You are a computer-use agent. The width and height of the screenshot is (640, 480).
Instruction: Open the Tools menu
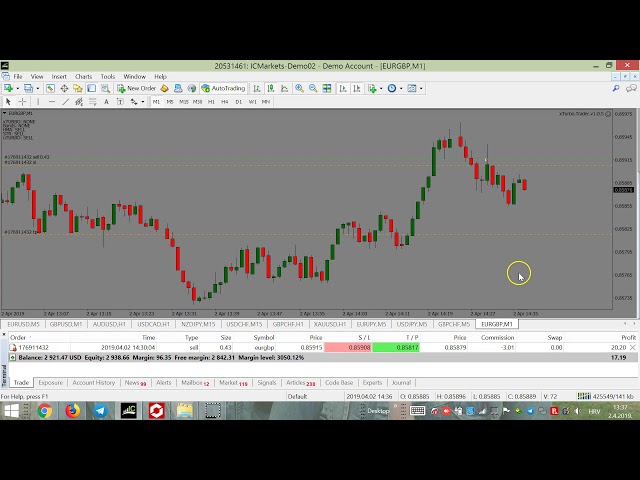tap(108, 76)
